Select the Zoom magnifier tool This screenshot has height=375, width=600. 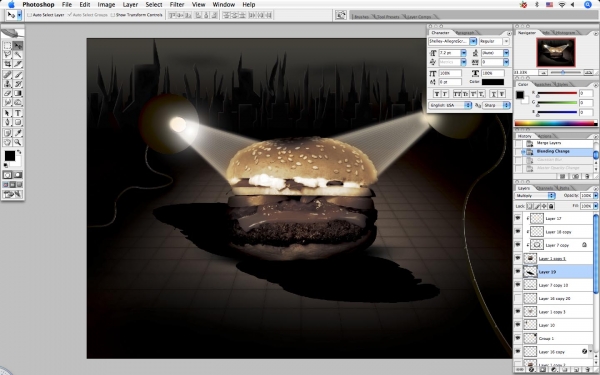(18, 142)
